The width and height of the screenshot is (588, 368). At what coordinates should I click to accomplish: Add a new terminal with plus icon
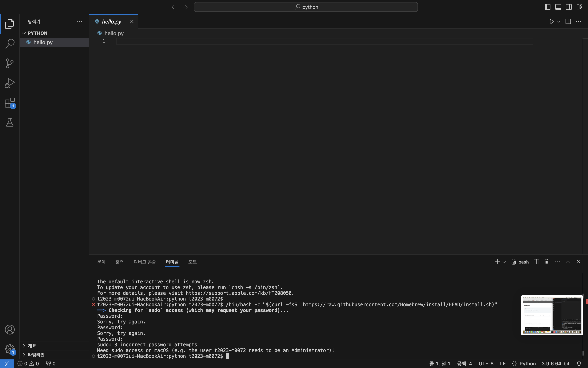pos(497,262)
